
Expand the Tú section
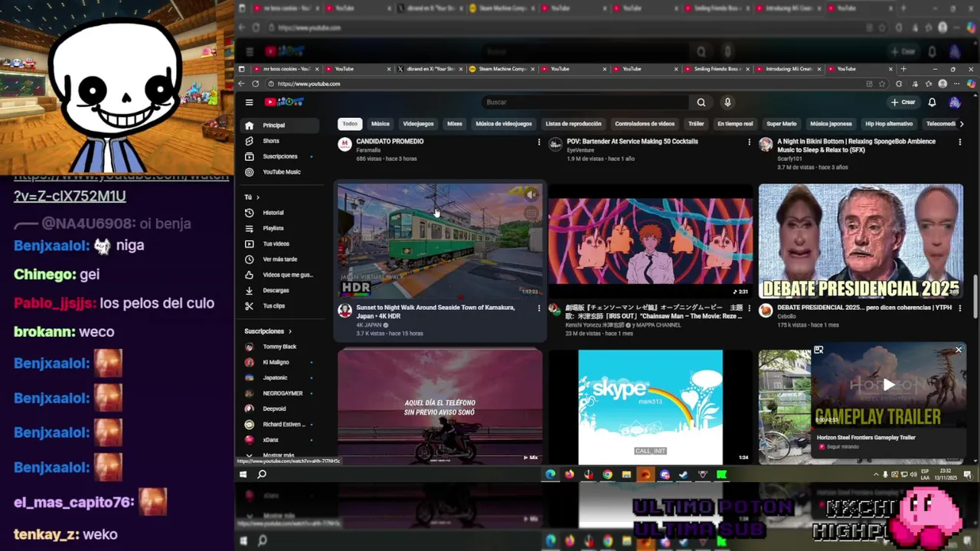click(252, 197)
